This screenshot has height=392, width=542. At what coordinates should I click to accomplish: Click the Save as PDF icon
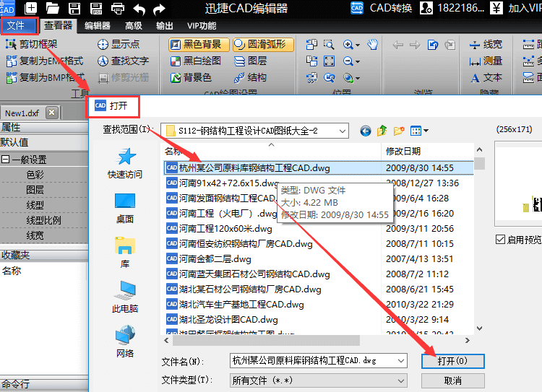95,8
